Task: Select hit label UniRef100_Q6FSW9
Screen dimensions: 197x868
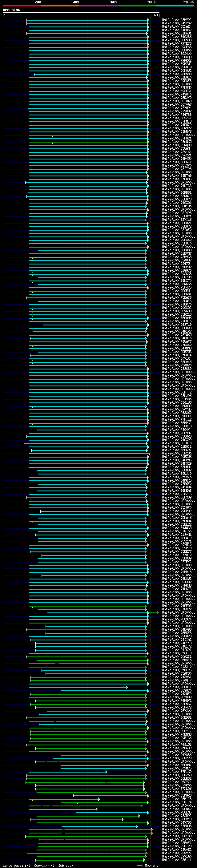Action: [177, 497]
